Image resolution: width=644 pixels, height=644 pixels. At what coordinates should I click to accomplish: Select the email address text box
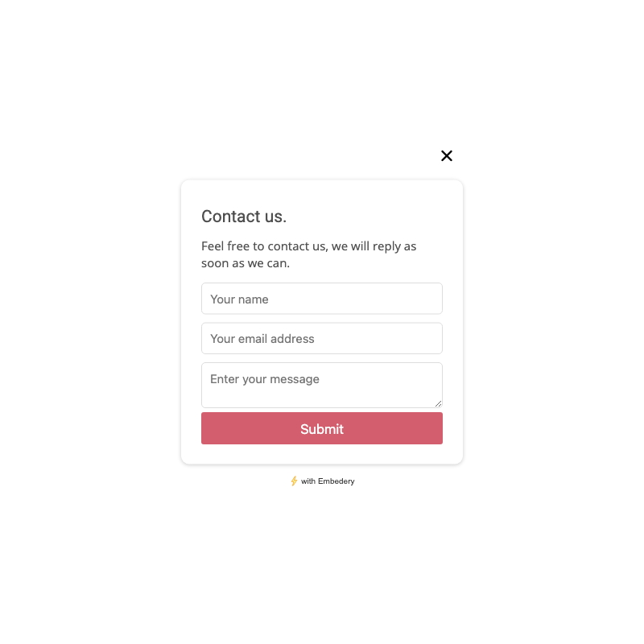pyautogui.click(x=321, y=338)
